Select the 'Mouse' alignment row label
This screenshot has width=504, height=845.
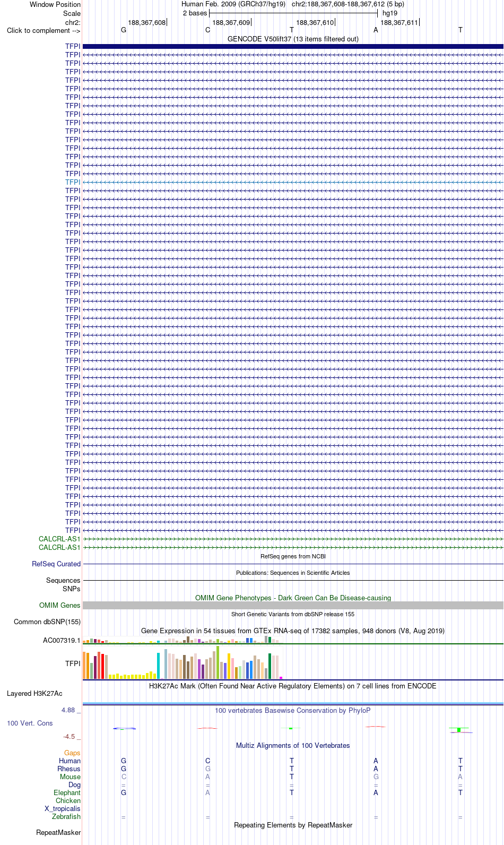click(70, 777)
